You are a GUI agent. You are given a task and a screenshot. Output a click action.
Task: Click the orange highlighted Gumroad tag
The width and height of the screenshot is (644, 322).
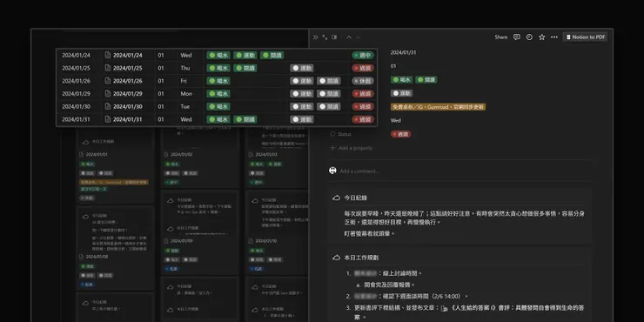tap(438, 107)
